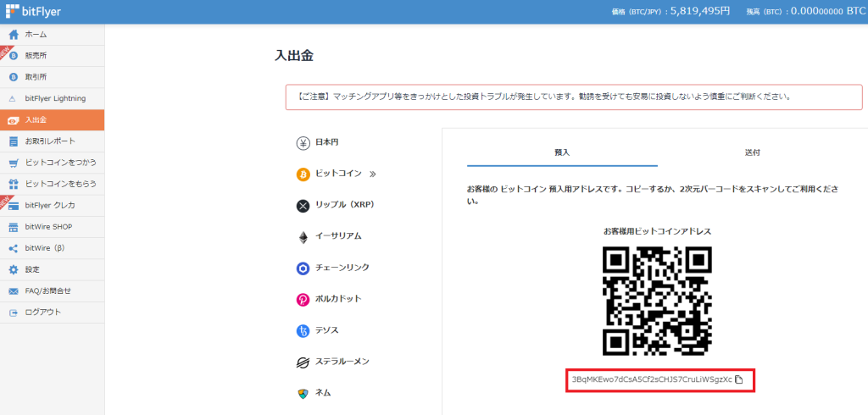This screenshot has height=415, width=868.
Task: Click the pink Polkadot icon
Action: point(303,301)
